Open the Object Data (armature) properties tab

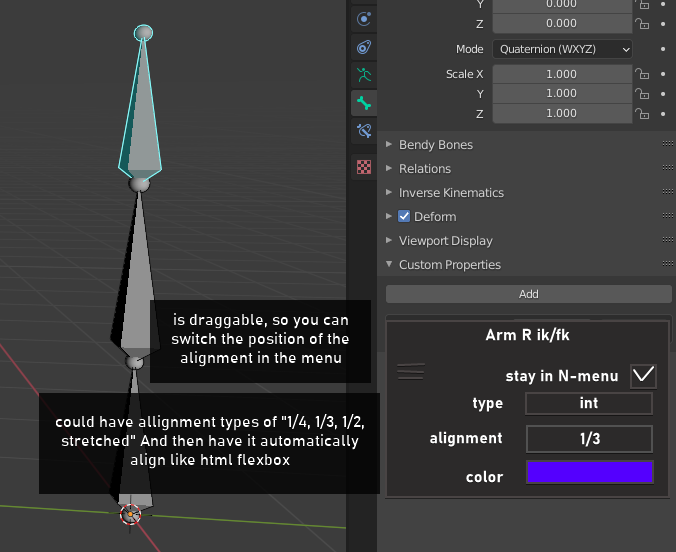[x=364, y=75]
